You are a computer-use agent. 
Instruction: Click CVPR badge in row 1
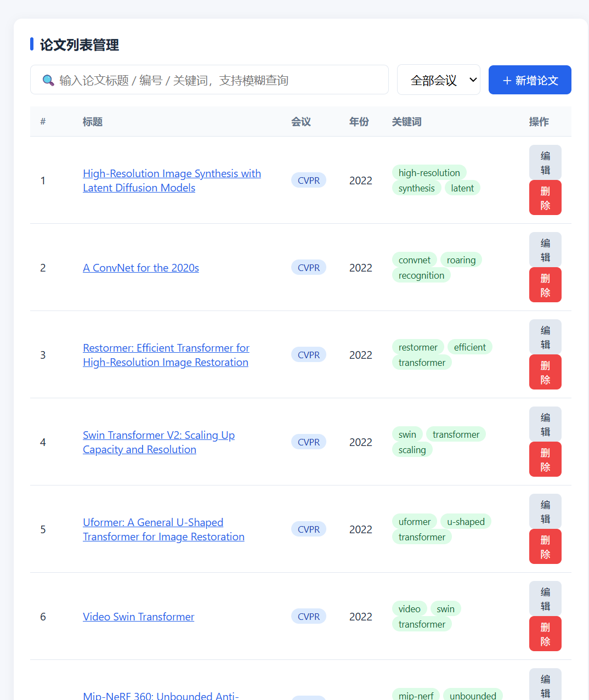point(309,180)
